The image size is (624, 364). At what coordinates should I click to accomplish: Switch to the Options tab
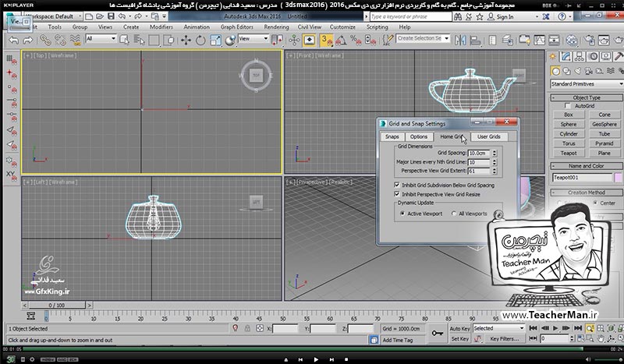point(419,136)
